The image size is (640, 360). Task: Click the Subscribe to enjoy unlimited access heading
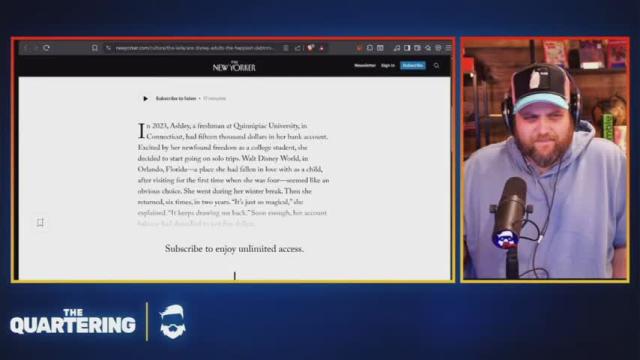tap(234, 249)
